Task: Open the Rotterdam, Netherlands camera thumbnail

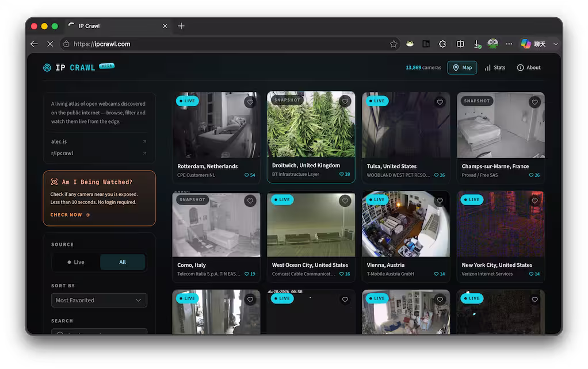Action: 216,125
